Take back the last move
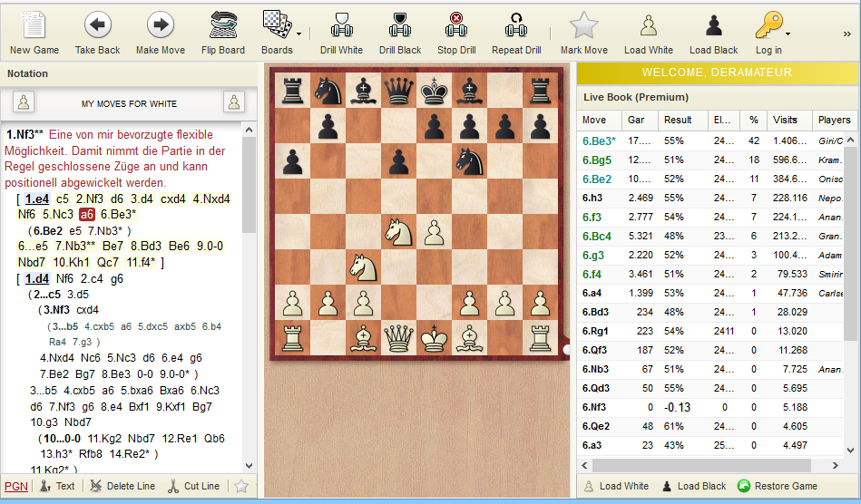This screenshot has width=861, height=504. [x=97, y=25]
